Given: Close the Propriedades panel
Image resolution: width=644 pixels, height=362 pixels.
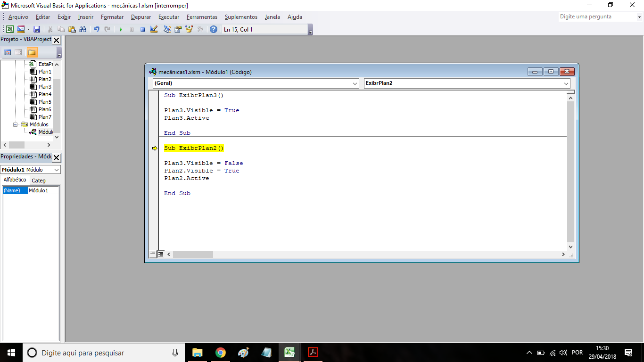Looking at the screenshot, I should (x=56, y=157).
